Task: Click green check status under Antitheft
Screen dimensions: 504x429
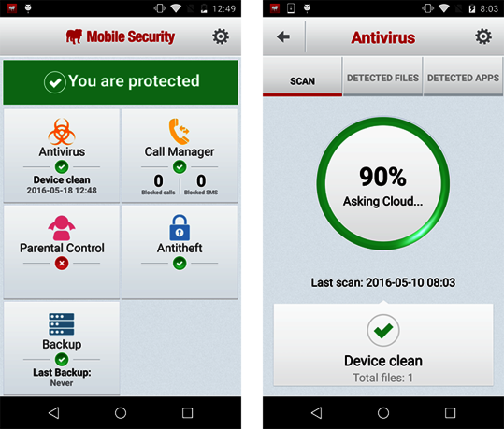Action: pyautogui.click(x=180, y=264)
